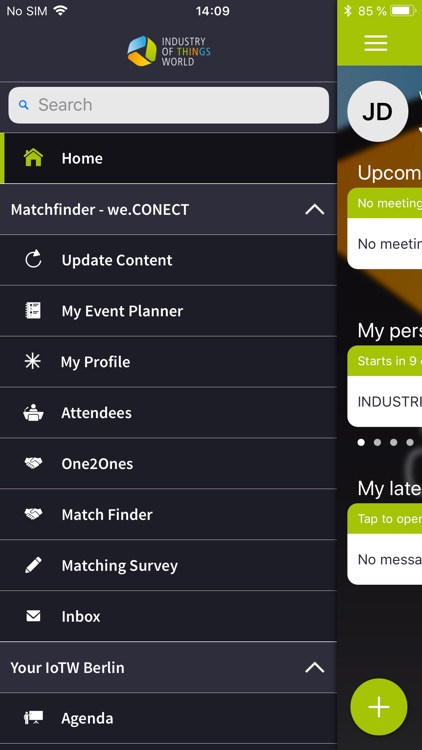Tap the green plus floating button
422x750 pixels.
(x=379, y=706)
